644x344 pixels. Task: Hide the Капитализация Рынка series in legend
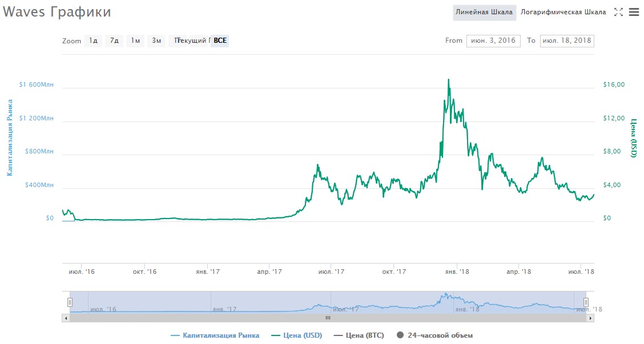click(x=215, y=335)
